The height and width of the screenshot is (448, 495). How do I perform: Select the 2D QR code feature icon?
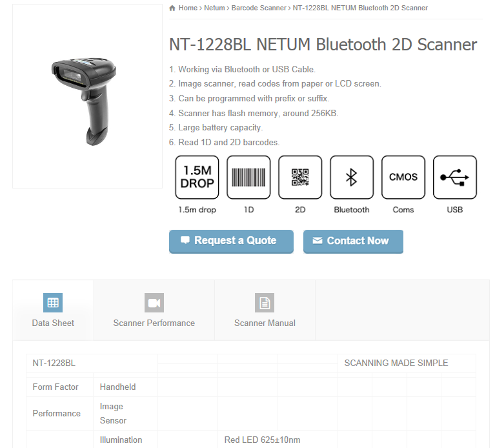point(300,177)
